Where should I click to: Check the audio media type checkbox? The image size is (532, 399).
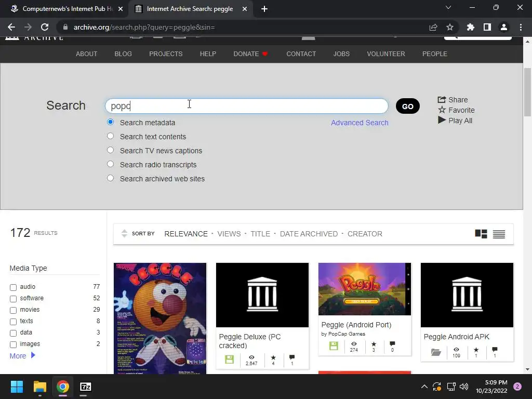(13, 287)
